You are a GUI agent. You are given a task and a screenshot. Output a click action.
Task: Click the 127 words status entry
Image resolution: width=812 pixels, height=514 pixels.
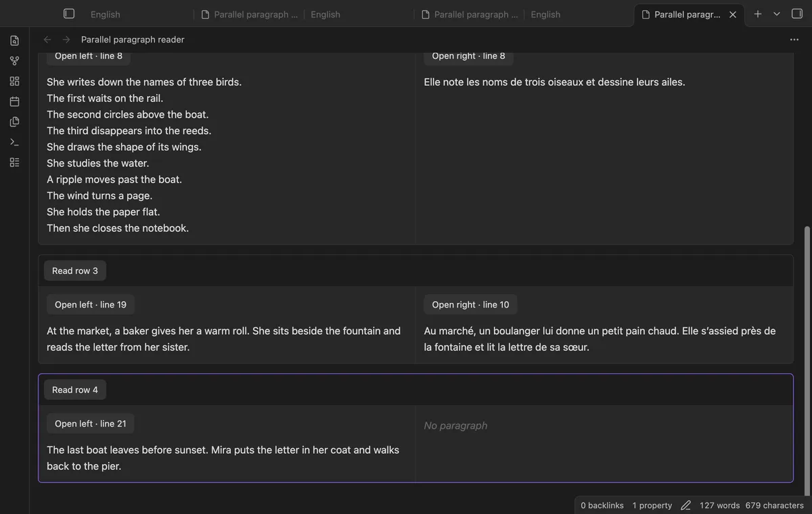[719, 505]
